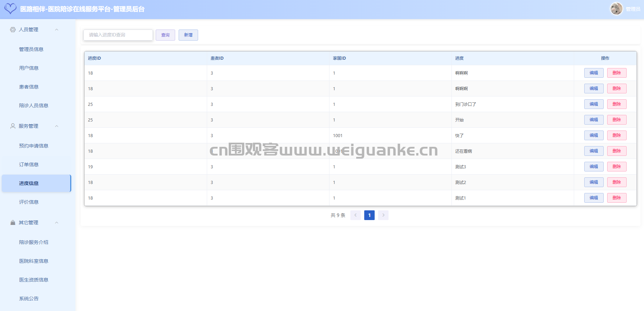Click the gear icon beside 人员管理

[x=13, y=30]
